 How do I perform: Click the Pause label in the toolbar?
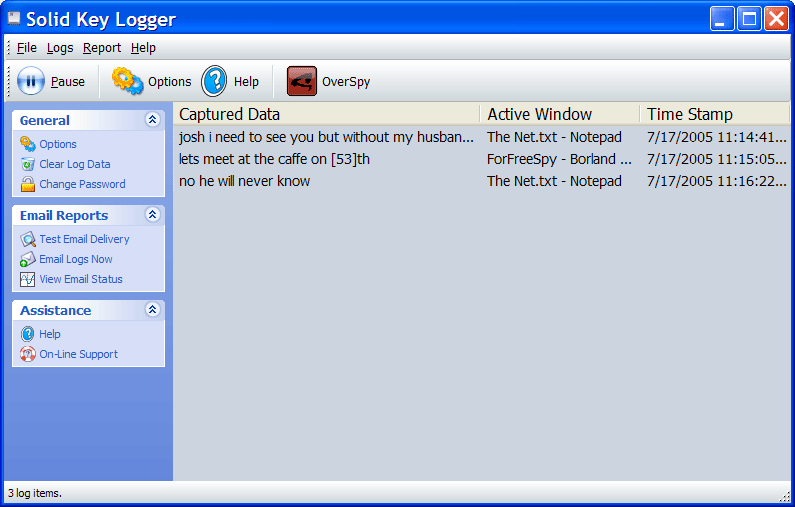[68, 82]
